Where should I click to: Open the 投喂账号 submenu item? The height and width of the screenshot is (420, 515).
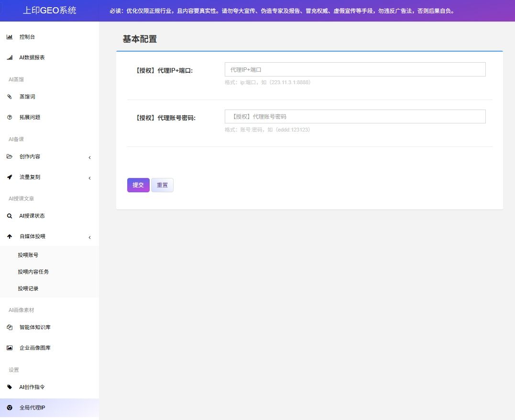coord(28,255)
